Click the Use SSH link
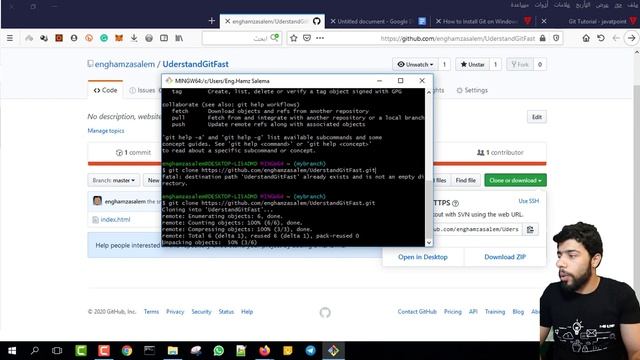This screenshot has height=360, width=640. click(x=529, y=201)
